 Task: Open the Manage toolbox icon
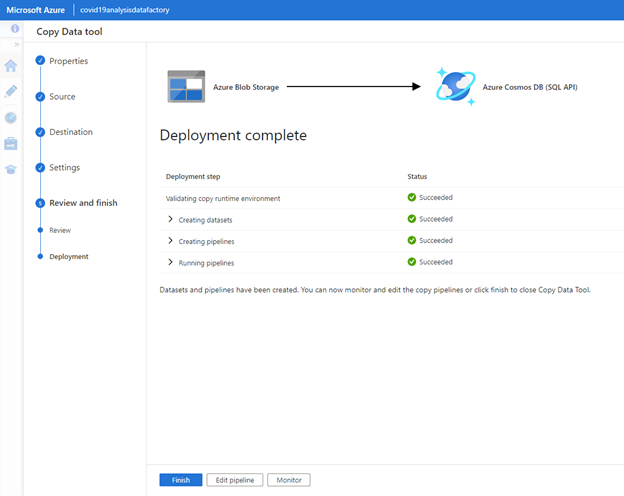pos(11,144)
